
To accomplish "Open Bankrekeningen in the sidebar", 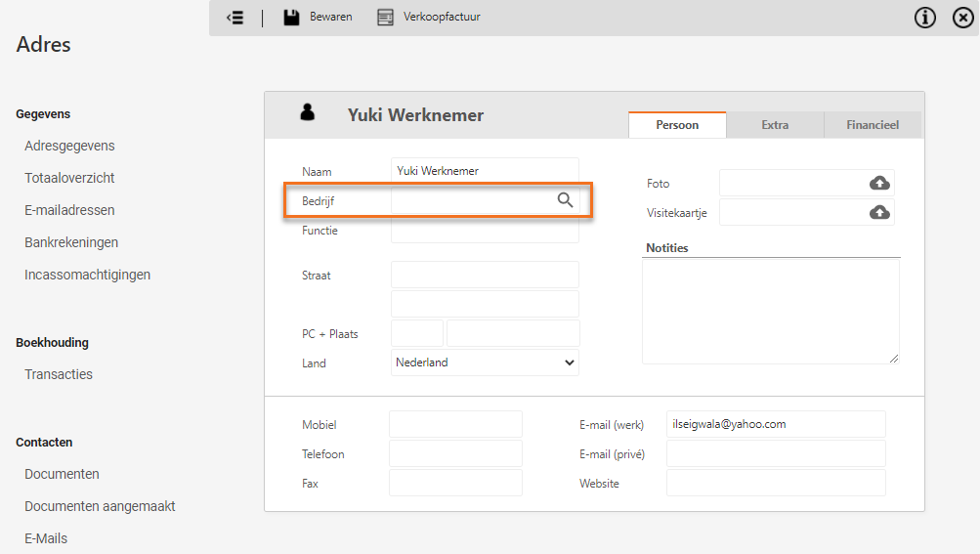I will click(71, 242).
